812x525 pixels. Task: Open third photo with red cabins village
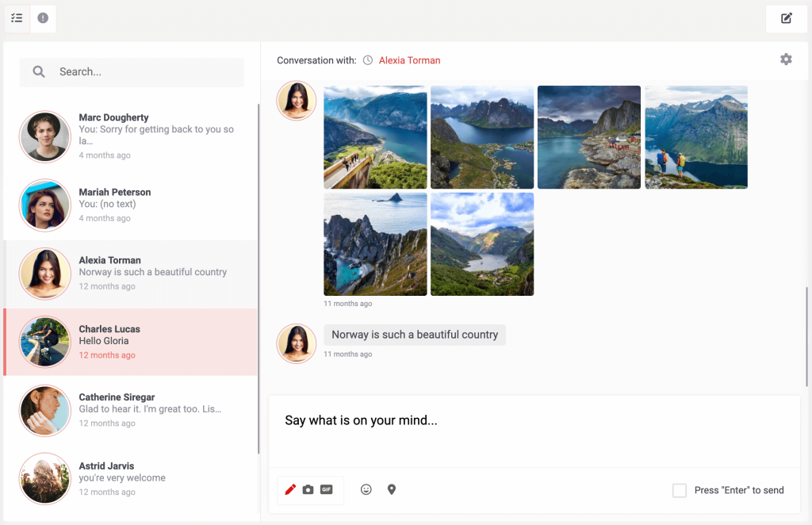[589, 137]
